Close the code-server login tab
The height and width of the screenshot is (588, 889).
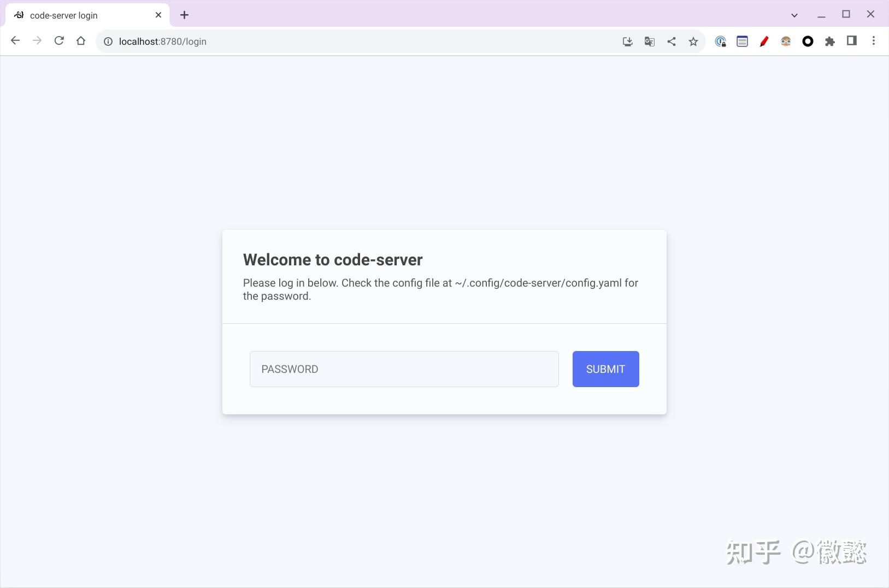click(x=158, y=15)
